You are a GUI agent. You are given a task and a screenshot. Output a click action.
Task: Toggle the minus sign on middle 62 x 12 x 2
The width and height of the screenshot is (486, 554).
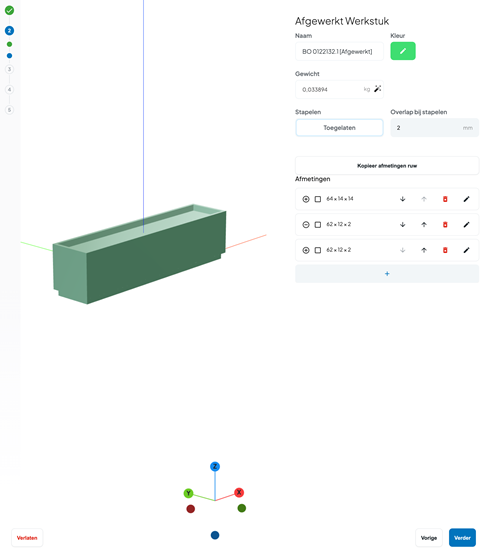(x=306, y=224)
